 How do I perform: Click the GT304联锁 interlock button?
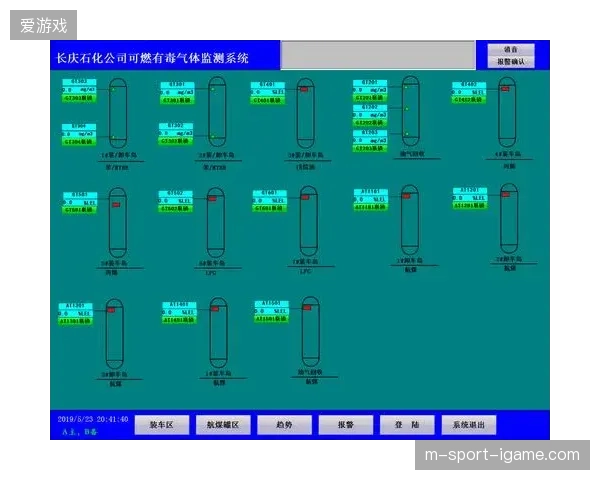[79, 142]
